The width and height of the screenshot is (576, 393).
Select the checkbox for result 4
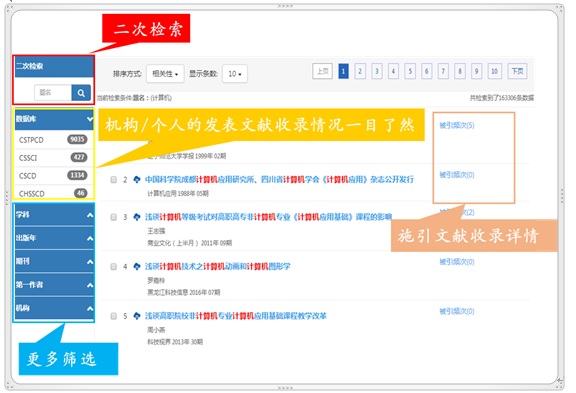[x=114, y=266]
